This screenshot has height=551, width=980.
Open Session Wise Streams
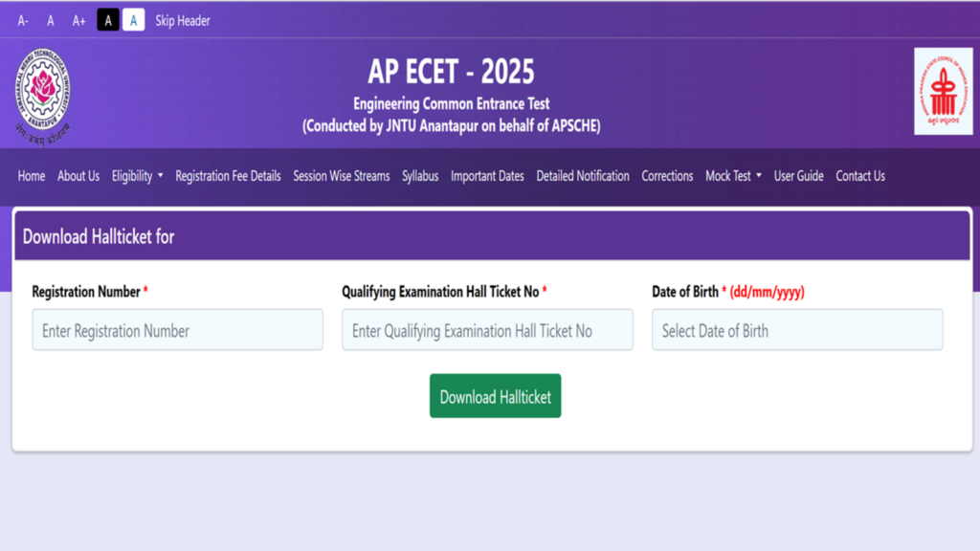point(341,176)
